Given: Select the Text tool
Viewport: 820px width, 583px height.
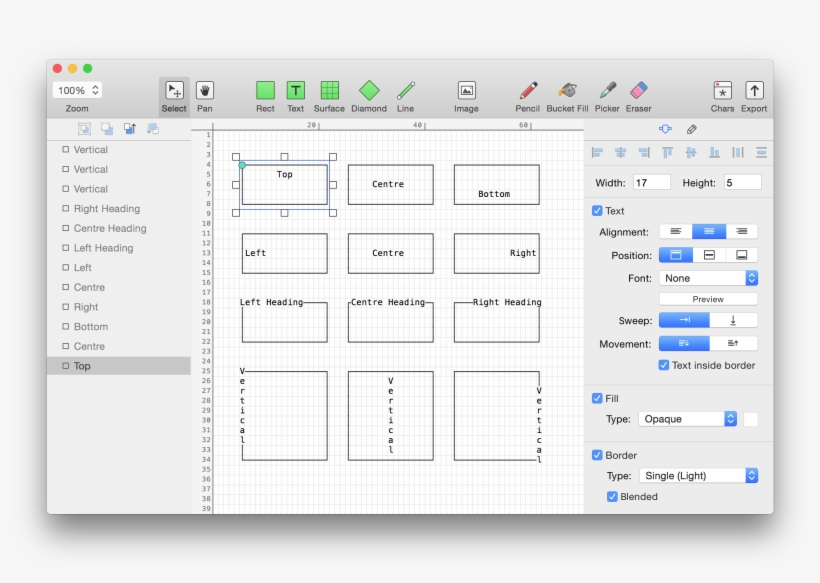Looking at the screenshot, I should [x=295, y=90].
